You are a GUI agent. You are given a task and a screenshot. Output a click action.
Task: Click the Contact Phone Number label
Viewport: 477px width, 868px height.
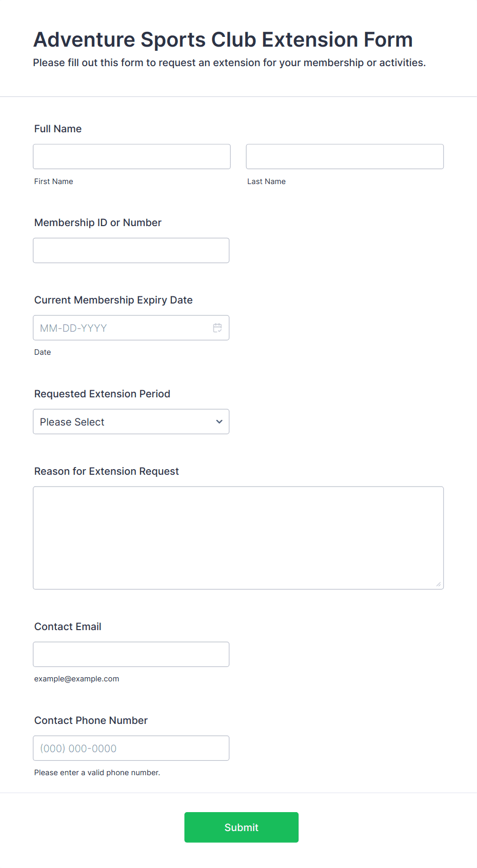(91, 720)
